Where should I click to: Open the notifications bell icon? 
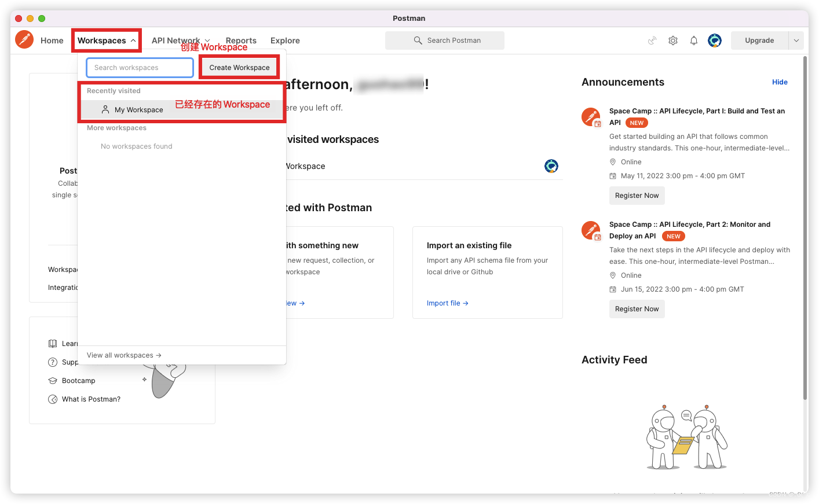(x=694, y=41)
